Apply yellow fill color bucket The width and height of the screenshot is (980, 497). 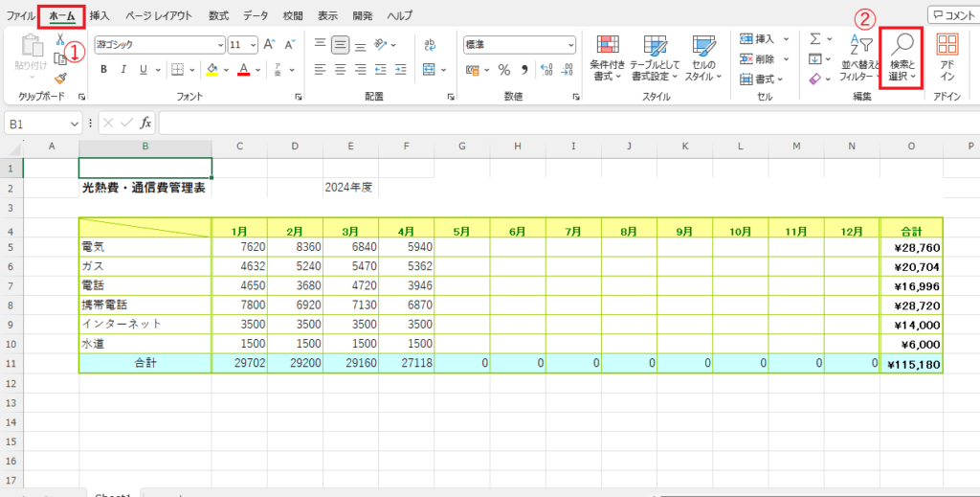(x=212, y=69)
